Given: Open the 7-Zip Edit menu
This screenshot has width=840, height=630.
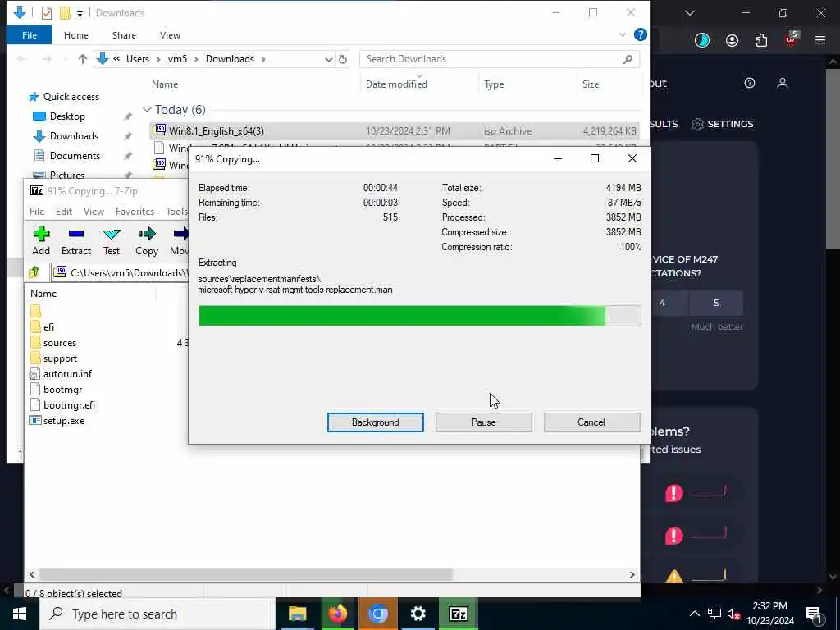Looking at the screenshot, I should (64, 212).
